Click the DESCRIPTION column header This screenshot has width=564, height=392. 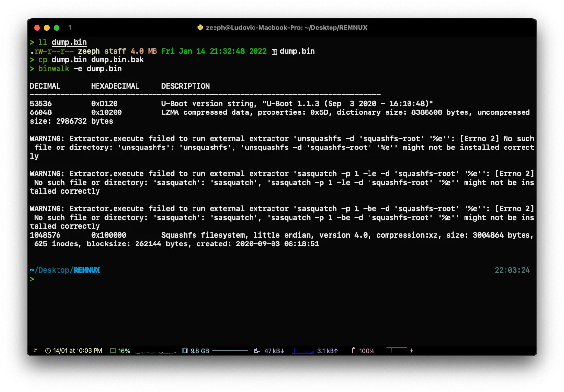coord(185,86)
